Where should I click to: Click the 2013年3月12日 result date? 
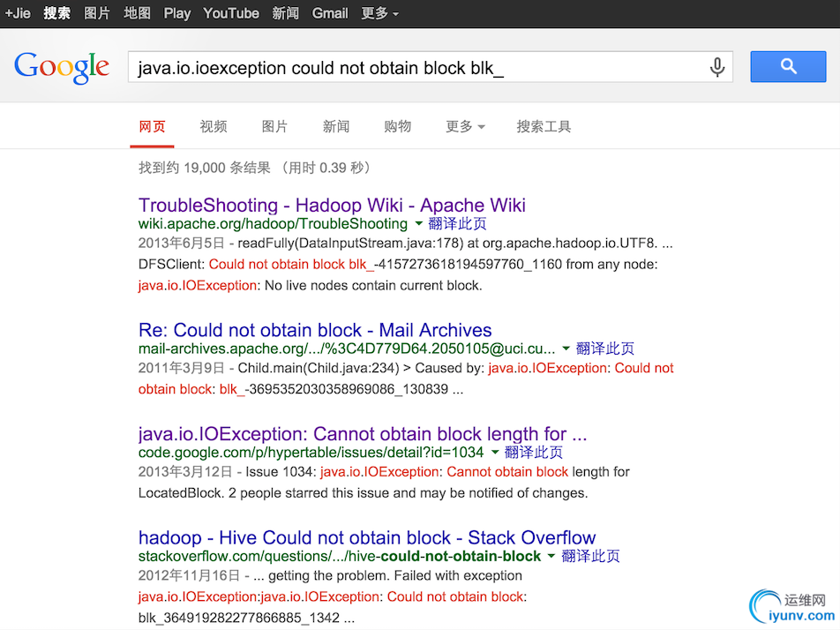[185, 472]
